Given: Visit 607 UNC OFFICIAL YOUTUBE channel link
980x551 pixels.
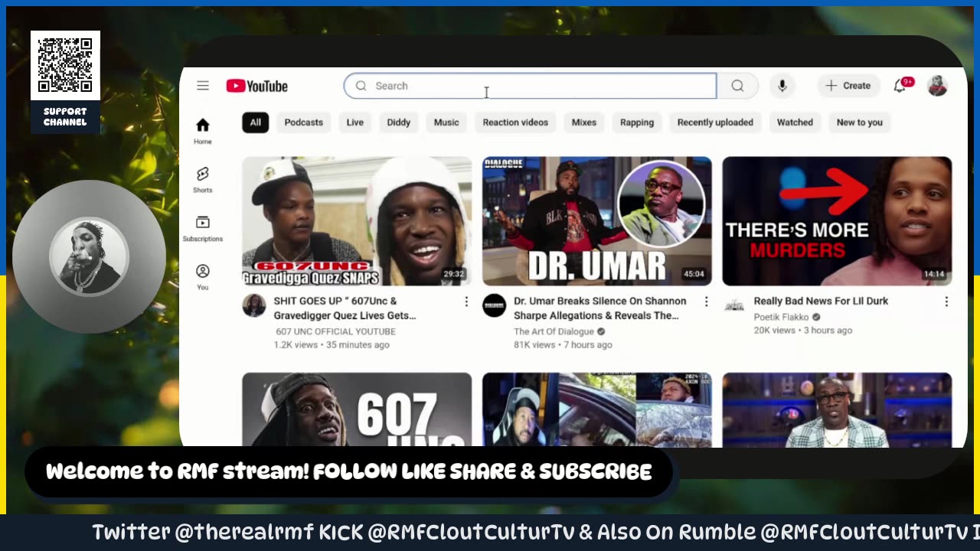Looking at the screenshot, I should [x=335, y=331].
